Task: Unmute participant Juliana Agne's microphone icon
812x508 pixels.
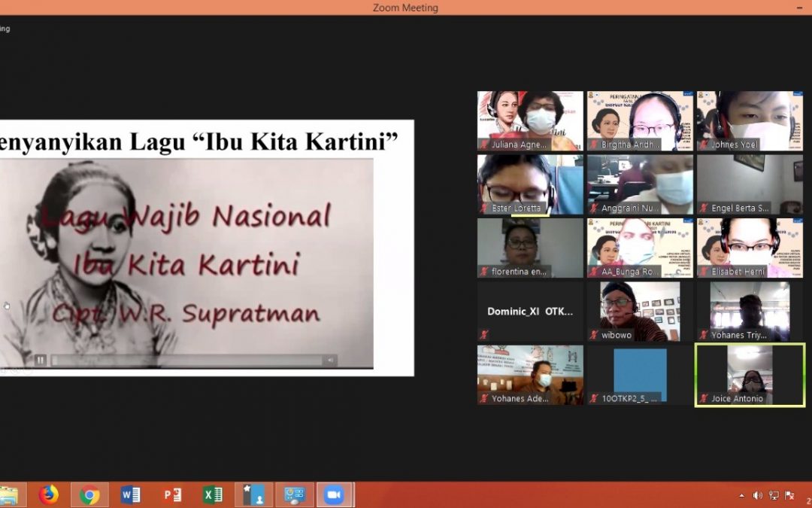Action: (483, 146)
